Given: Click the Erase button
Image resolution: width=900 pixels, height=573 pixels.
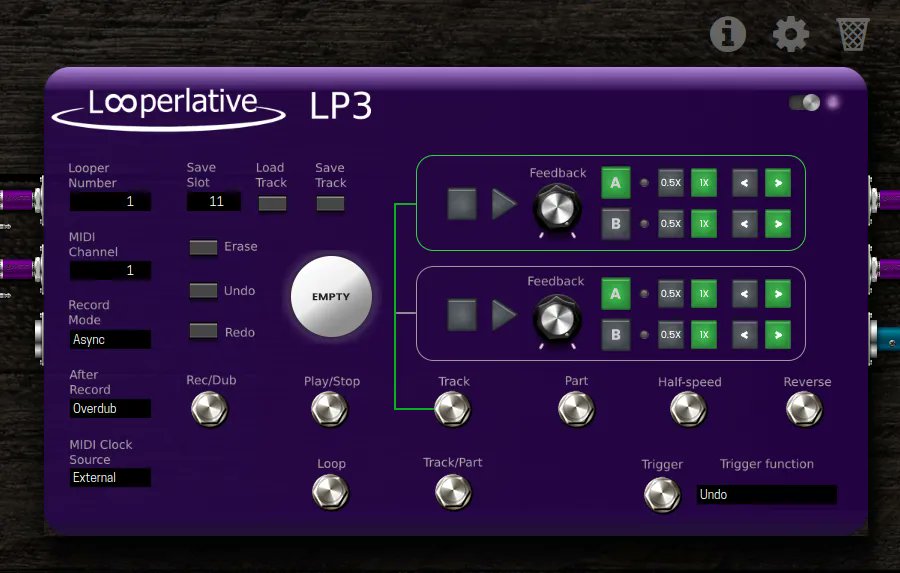Looking at the screenshot, I should click(203, 247).
